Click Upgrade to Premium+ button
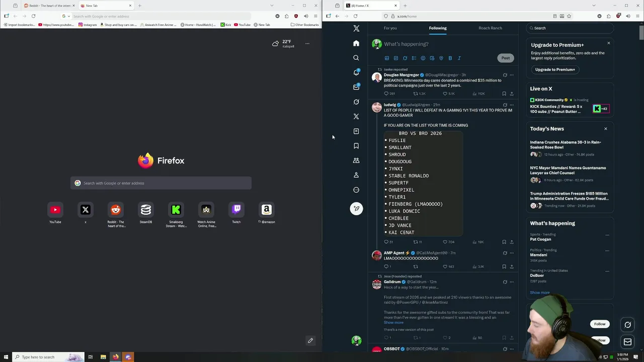The height and width of the screenshot is (362, 644). 555,69
